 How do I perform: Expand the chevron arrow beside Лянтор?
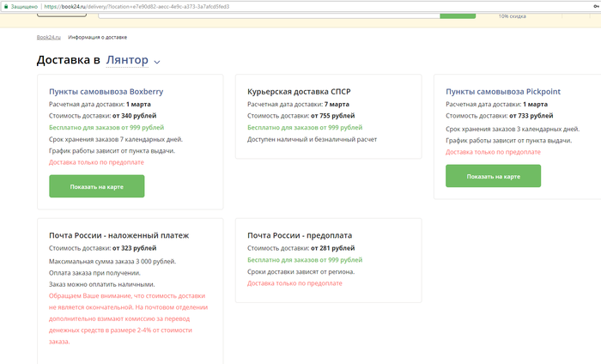(x=157, y=62)
